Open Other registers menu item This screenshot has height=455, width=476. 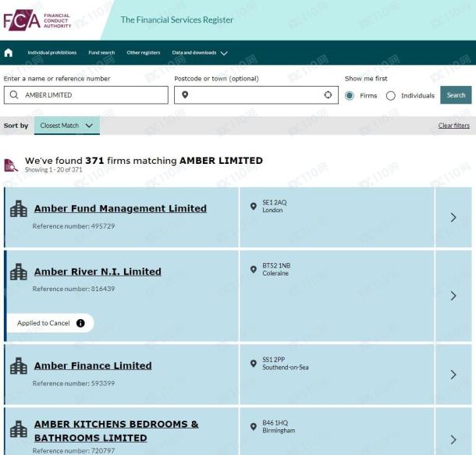coord(144,53)
